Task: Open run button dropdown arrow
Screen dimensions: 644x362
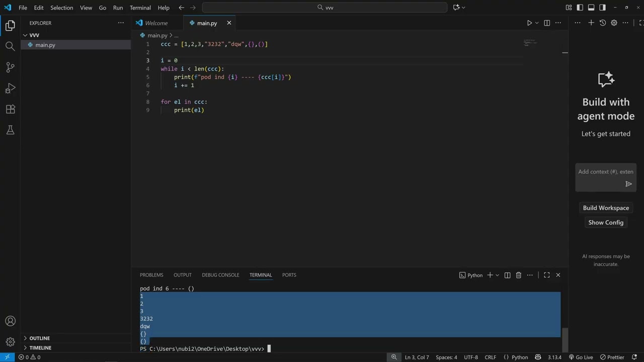Action: click(537, 23)
